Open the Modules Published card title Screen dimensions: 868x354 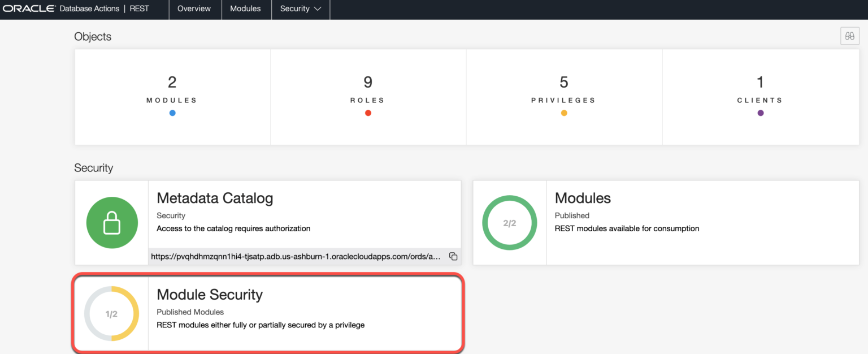tap(583, 198)
